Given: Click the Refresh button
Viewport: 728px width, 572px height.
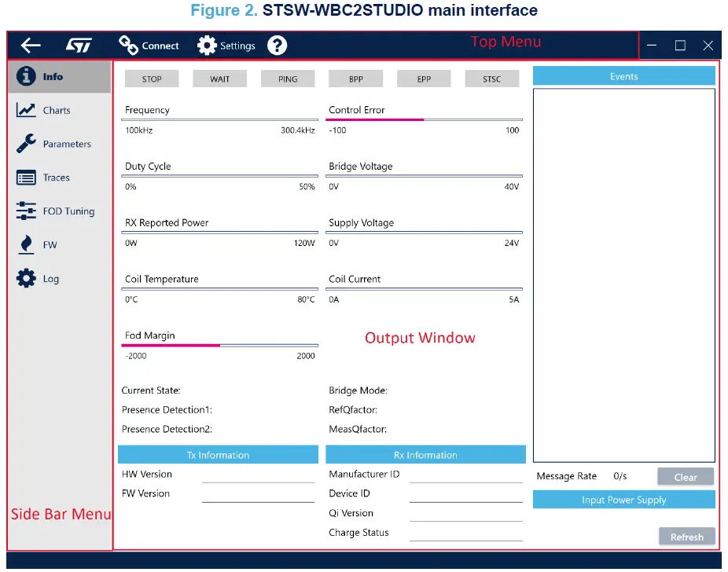Looking at the screenshot, I should click(686, 537).
